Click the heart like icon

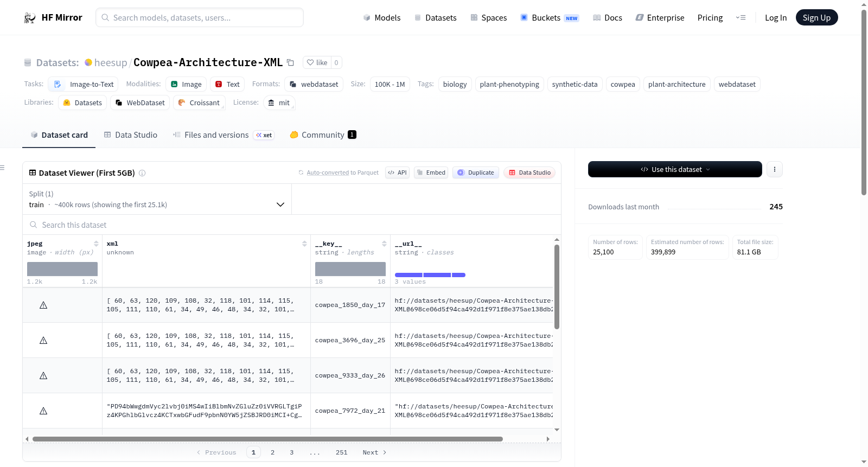click(310, 62)
